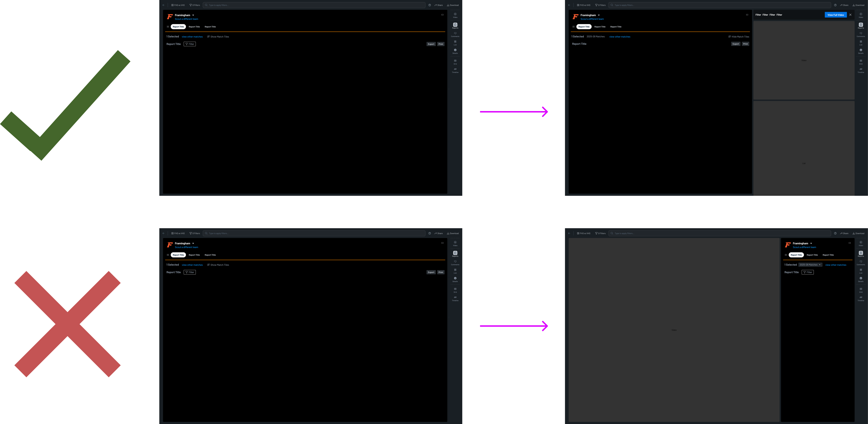Expand Framingham dropdown in View Full Video mockup

point(599,15)
